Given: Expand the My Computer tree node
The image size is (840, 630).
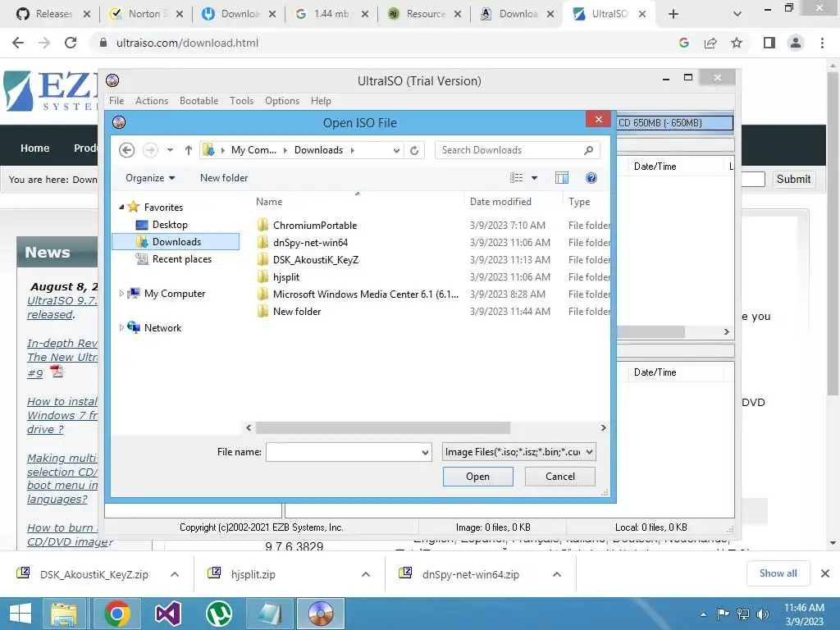Looking at the screenshot, I should [x=121, y=294].
